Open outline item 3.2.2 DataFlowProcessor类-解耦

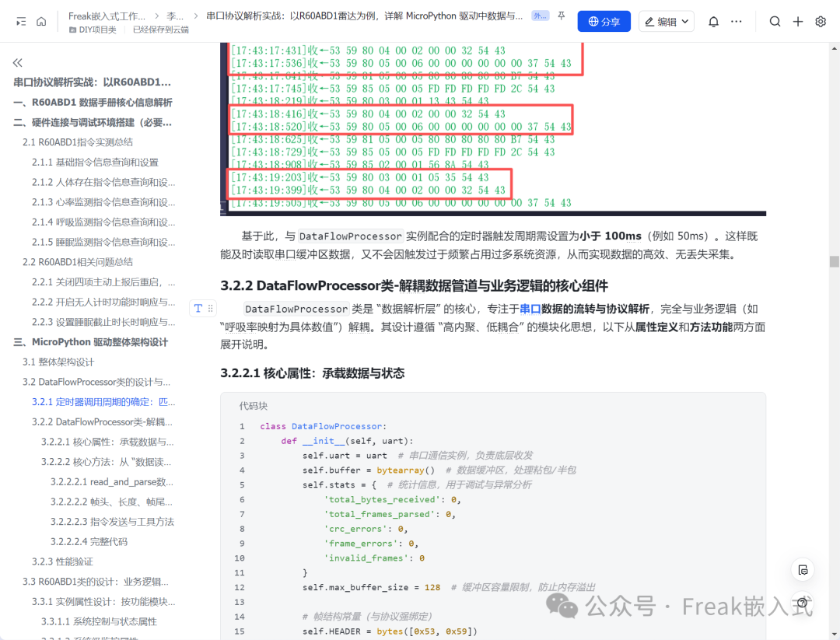pos(102,422)
